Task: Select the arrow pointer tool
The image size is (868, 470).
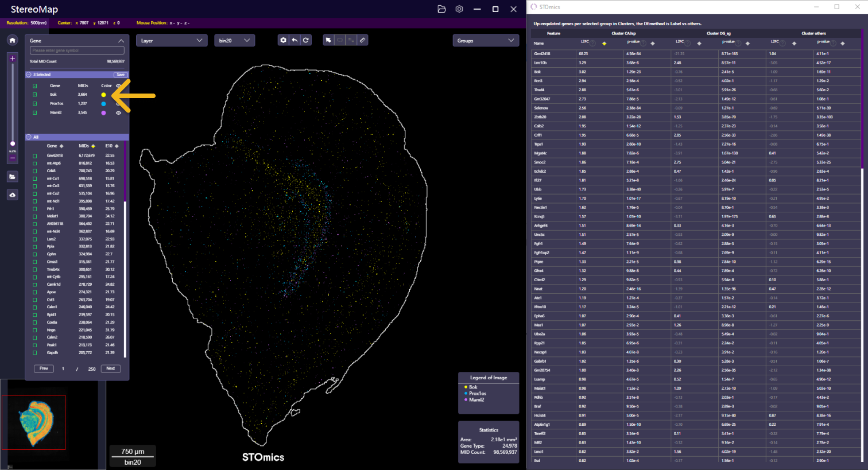Action: [328, 40]
